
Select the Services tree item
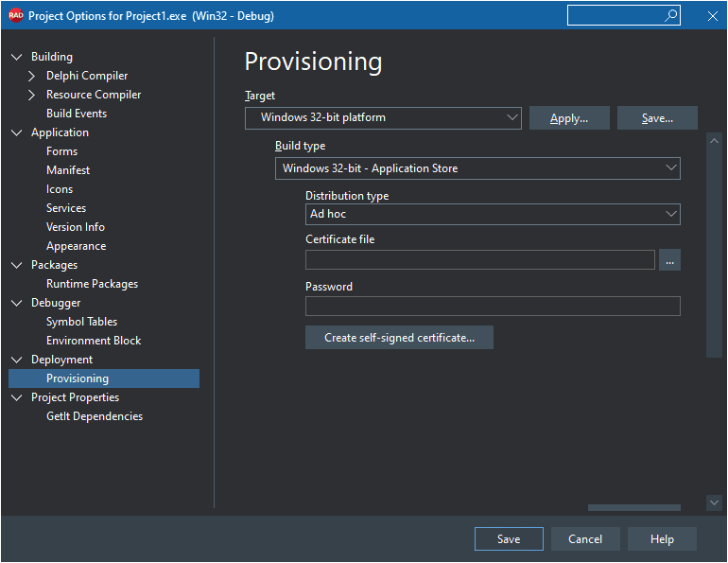[66, 208]
